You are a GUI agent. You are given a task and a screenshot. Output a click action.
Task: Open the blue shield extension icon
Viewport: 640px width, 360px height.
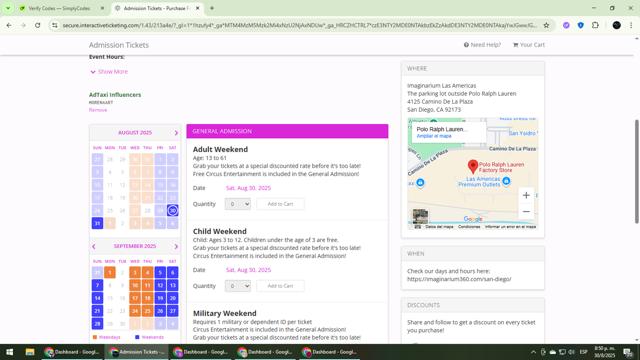(x=580, y=25)
